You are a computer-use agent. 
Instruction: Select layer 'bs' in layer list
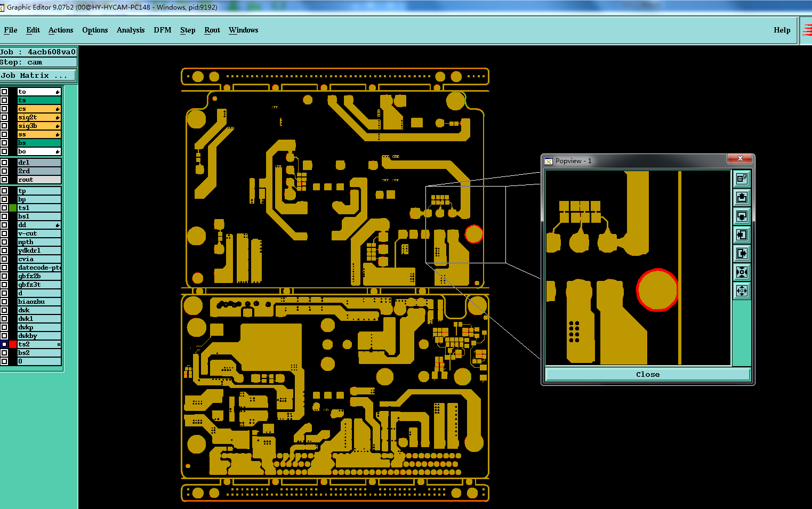pyautogui.click(x=39, y=143)
